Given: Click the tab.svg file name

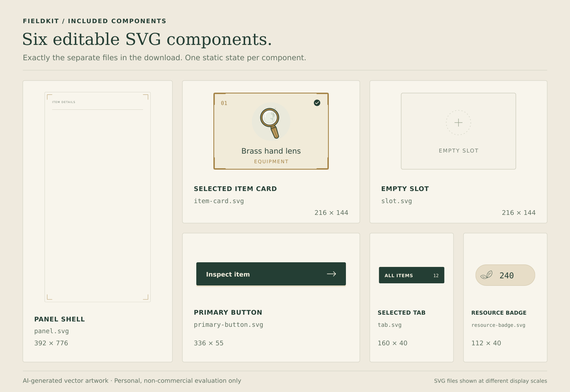Looking at the screenshot, I should (x=390, y=325).
